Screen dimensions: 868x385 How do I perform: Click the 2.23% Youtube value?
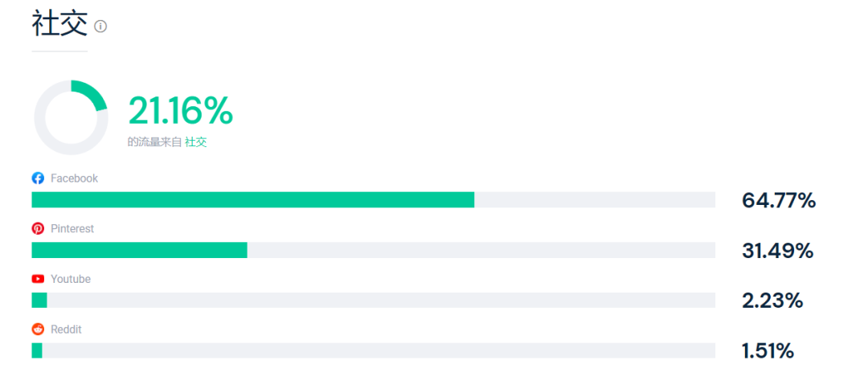click(772, 301)
